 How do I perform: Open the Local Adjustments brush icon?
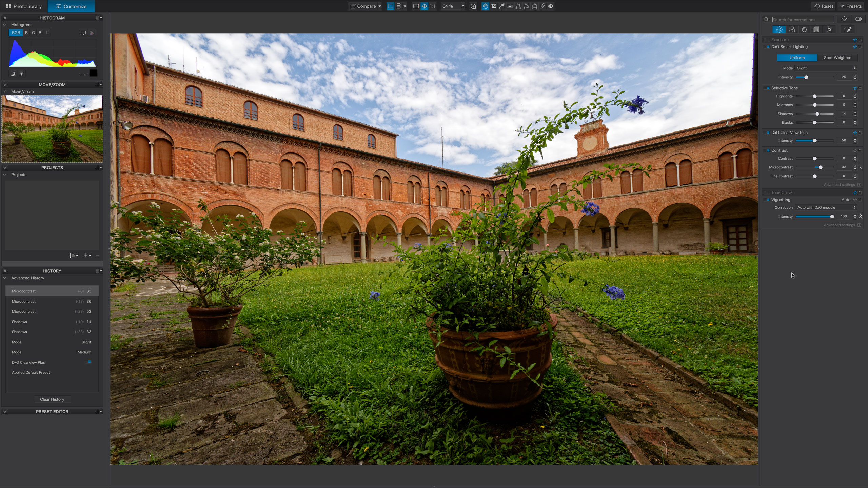click(848, 29)
